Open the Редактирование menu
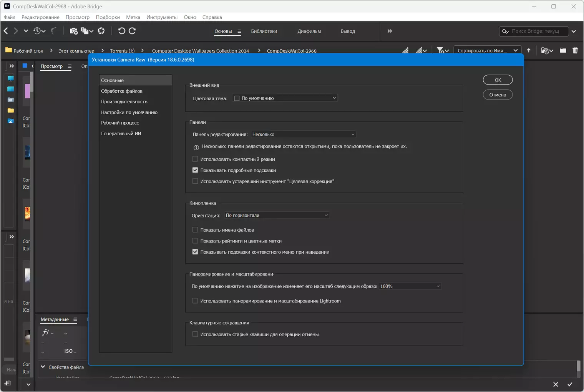 point(40,17)
